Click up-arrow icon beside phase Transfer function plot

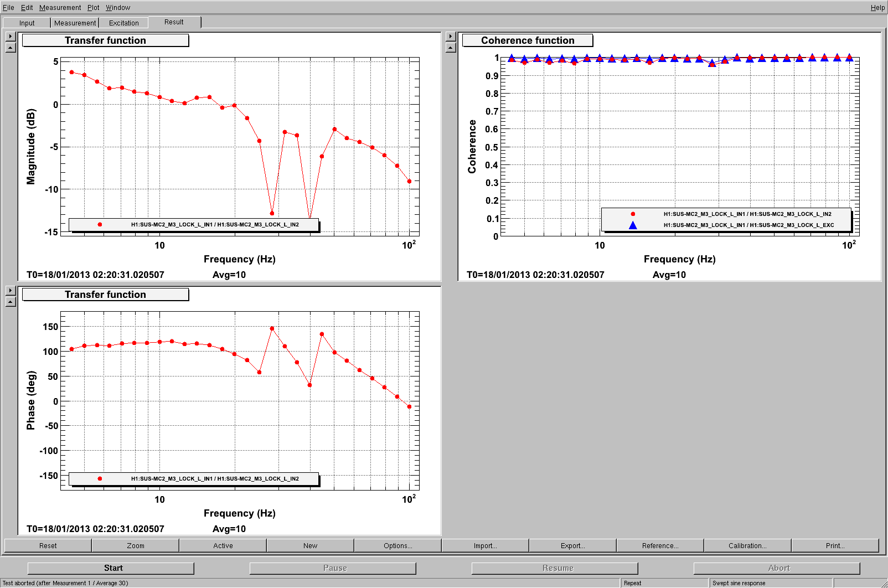pos(11,302)
